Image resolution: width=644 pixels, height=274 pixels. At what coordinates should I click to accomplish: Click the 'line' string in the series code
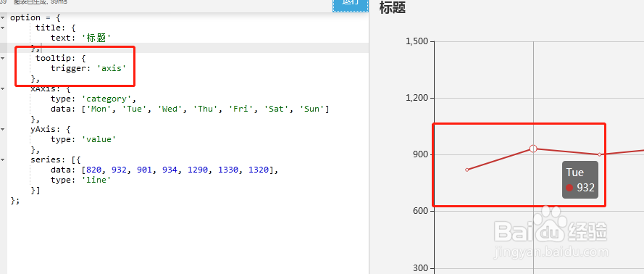96,180
